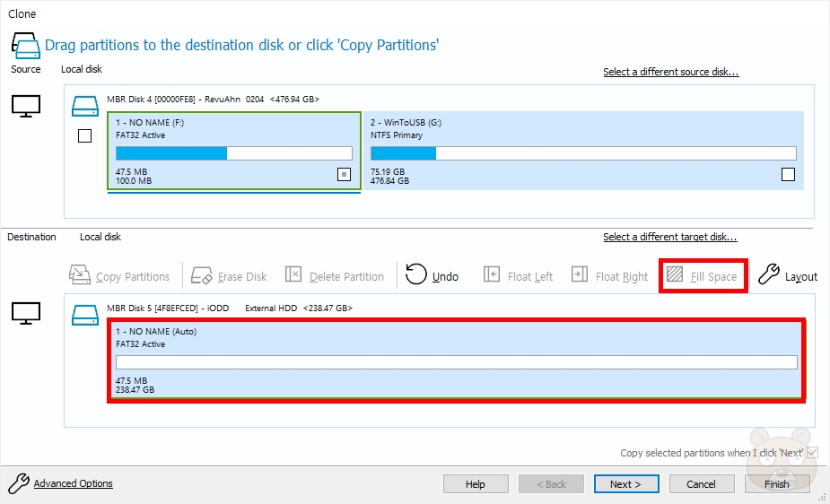Click the '75.19 GB' used space text
The height and width of the screenshot is (504, 830).
click(388, 172)
